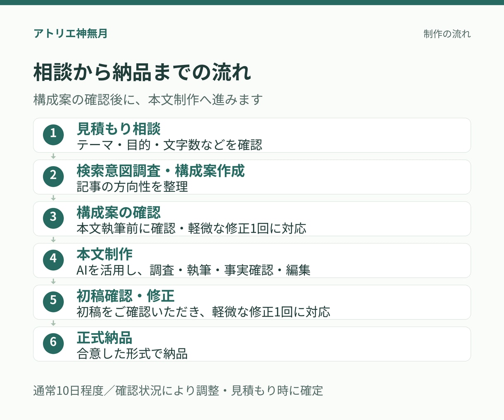Select the 見積もり相談 step title
The image size is (504, 420).
pos(119,129)
